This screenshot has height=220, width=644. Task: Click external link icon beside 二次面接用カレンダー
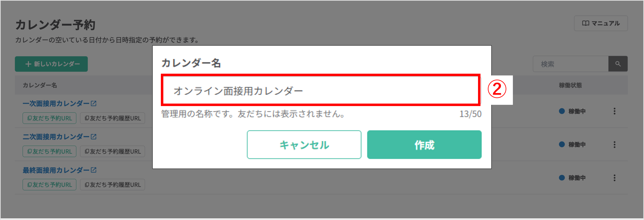click(93, 137)
